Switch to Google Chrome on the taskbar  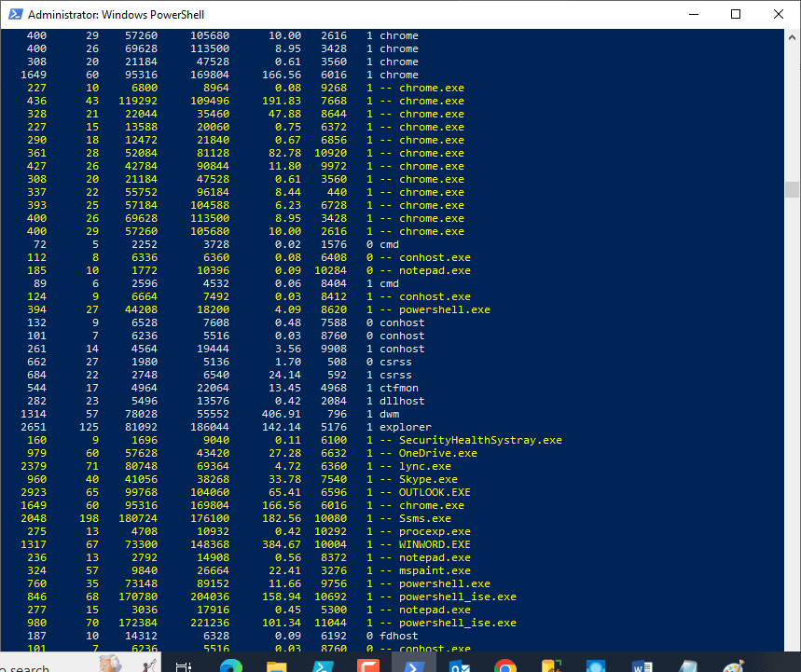505,665
